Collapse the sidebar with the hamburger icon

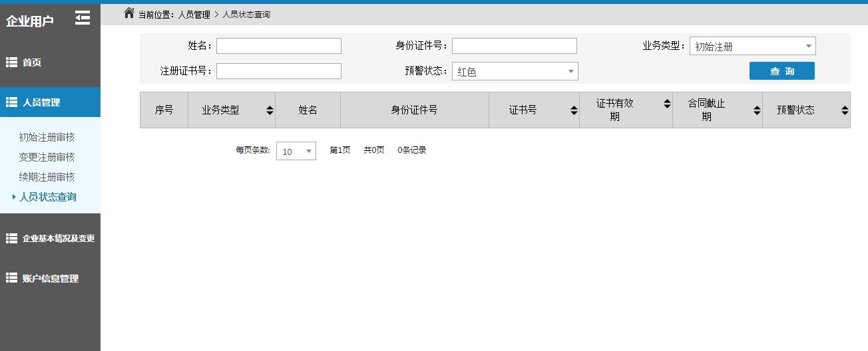click(83, 18)
